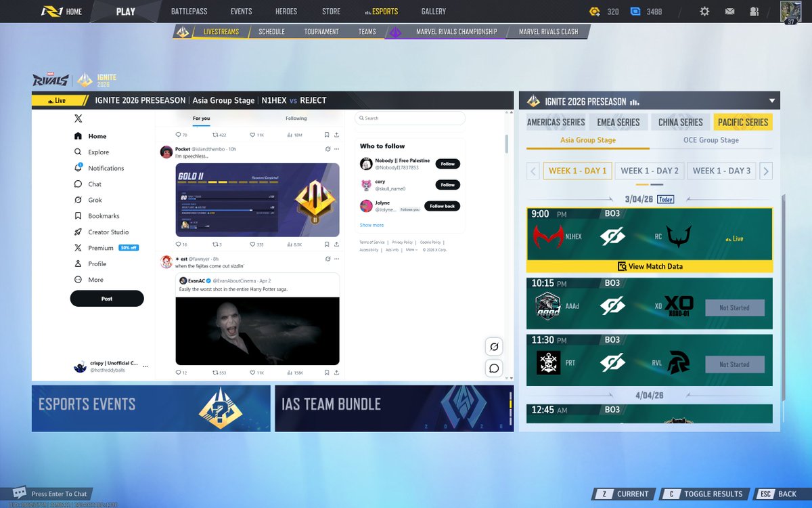Select WEEK 1 - DAY 1

tap(577, 171)
